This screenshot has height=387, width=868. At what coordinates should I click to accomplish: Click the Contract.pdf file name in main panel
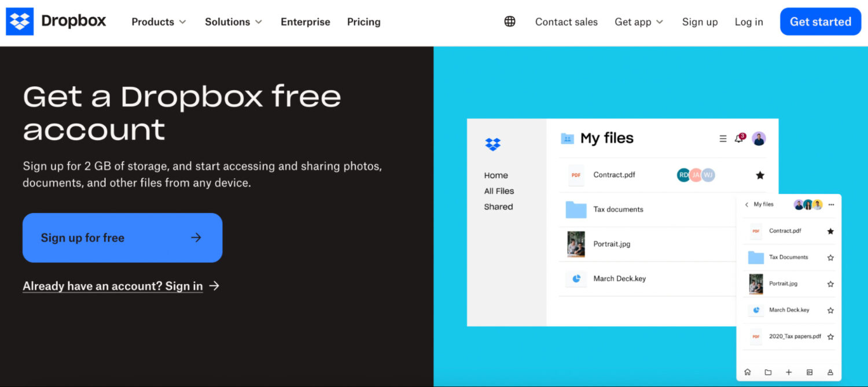(x=615, y=175)
